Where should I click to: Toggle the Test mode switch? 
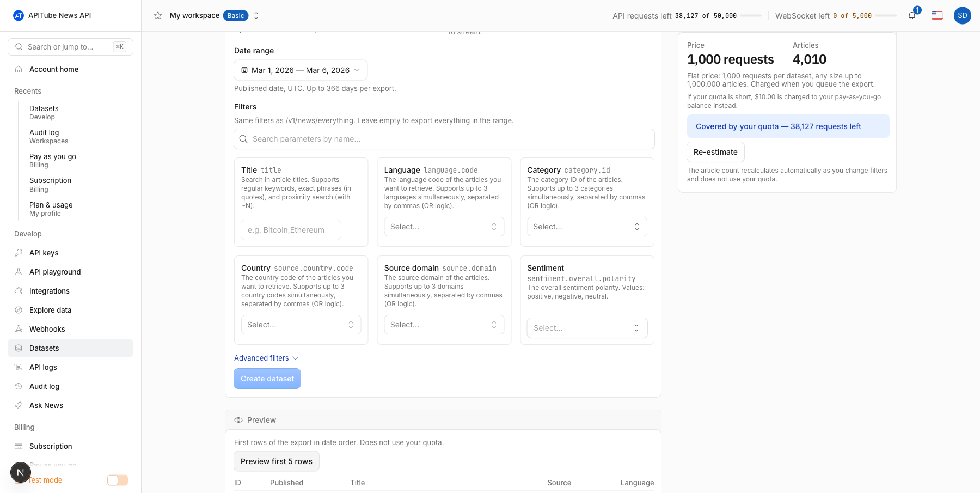pyautogui.click(x=117, y=480)
